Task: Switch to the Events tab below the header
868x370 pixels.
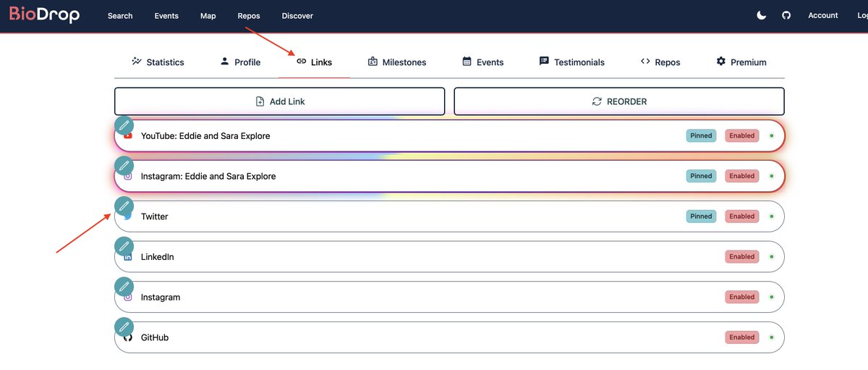Action: point(483,62)
